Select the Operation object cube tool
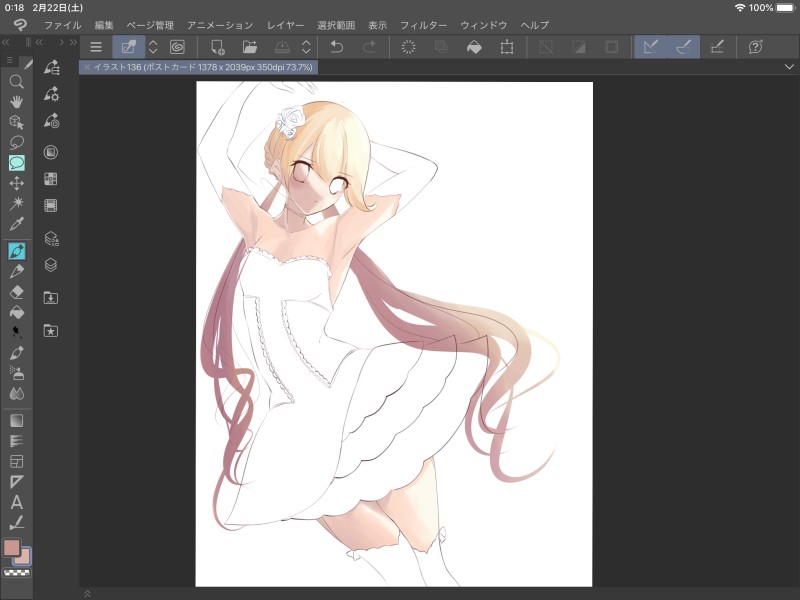Viewport: 800px width, 600px height. click(x=16, y=122)
